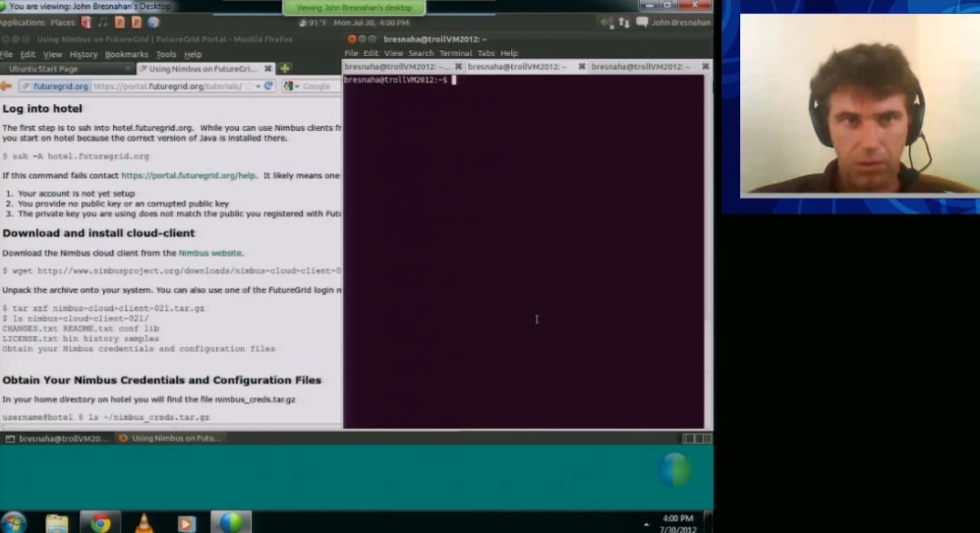Open the network connections indicator
980x533 pixels.
[x=624, y=23]
